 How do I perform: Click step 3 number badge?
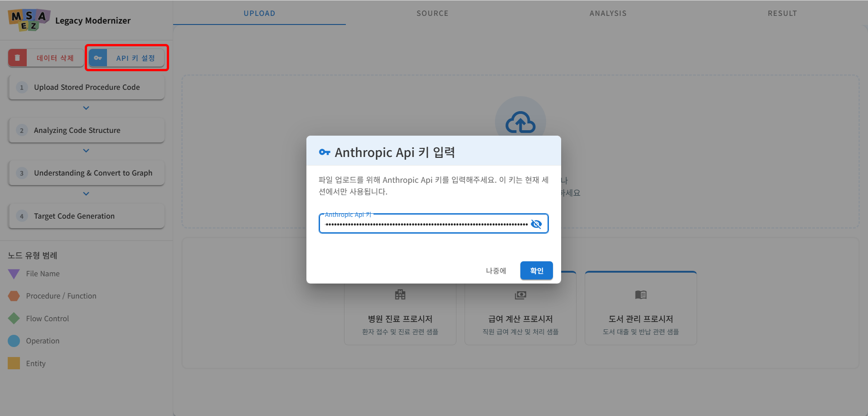(x=22, y=173)
